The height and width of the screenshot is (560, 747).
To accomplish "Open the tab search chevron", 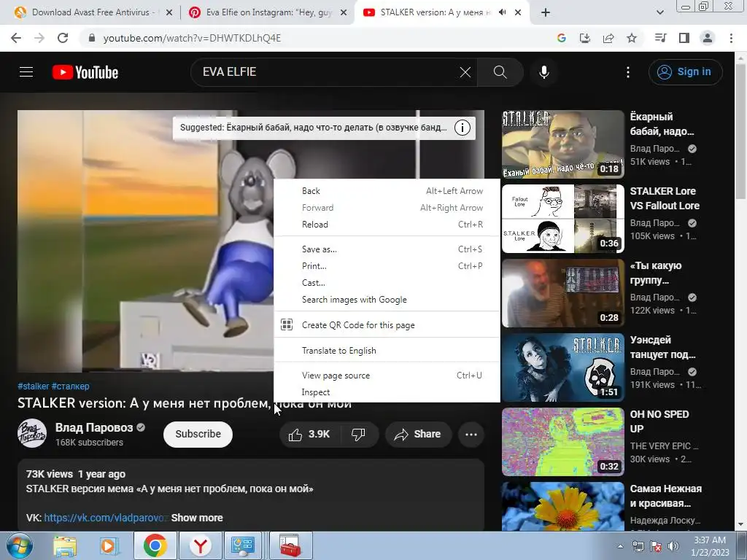I will pyautogui.click(x=659, y=13).
